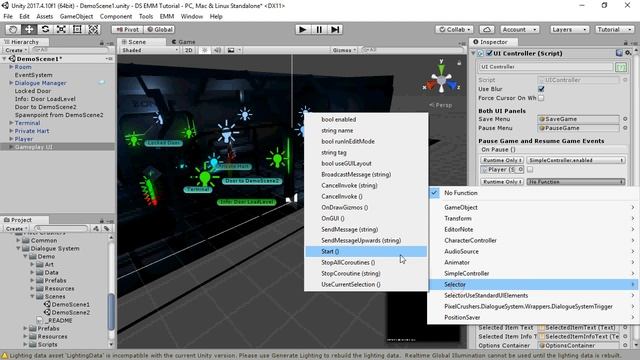Switch to the Game tab
Viewport: 640px width, 360px height.
(x=184, y=42)
